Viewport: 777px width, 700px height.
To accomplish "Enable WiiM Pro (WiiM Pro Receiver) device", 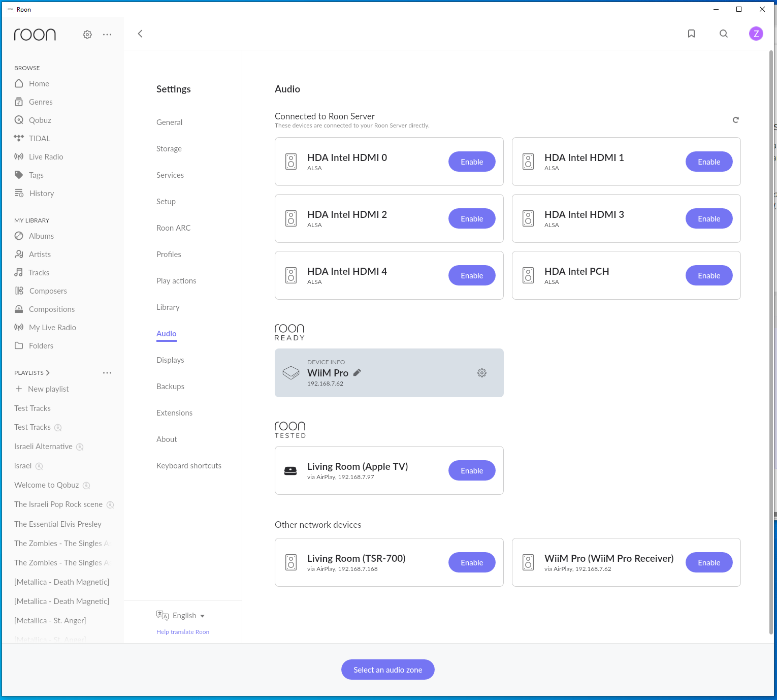I will coord(709,562).
